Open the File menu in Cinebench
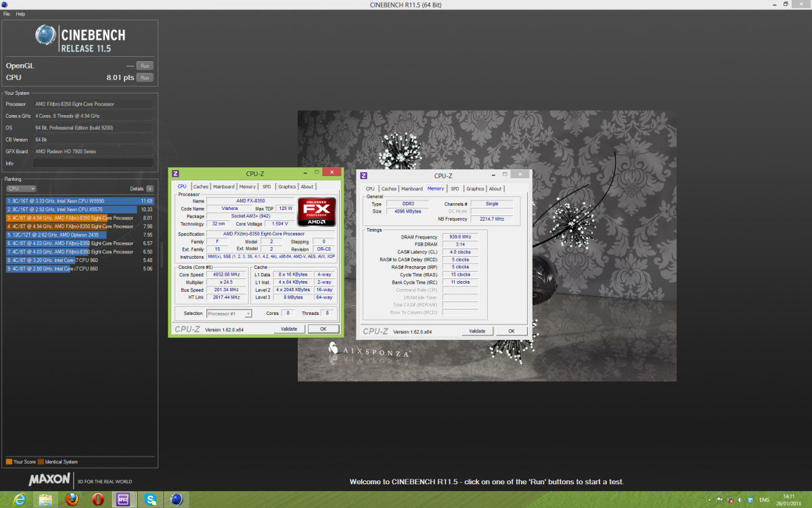Image resolution: width=812 pixels, height=508 pixels. click(7, 14)
